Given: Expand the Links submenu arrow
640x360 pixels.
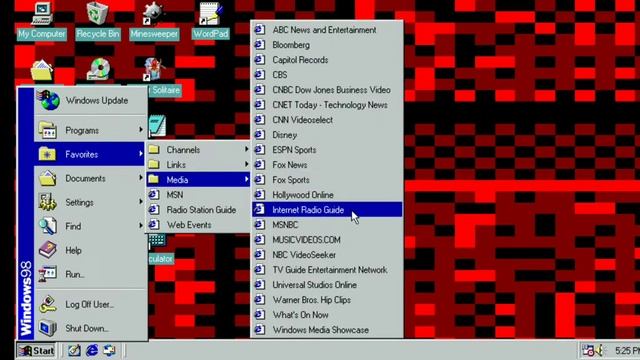Looking at the screenshot, I should point(247,164).
